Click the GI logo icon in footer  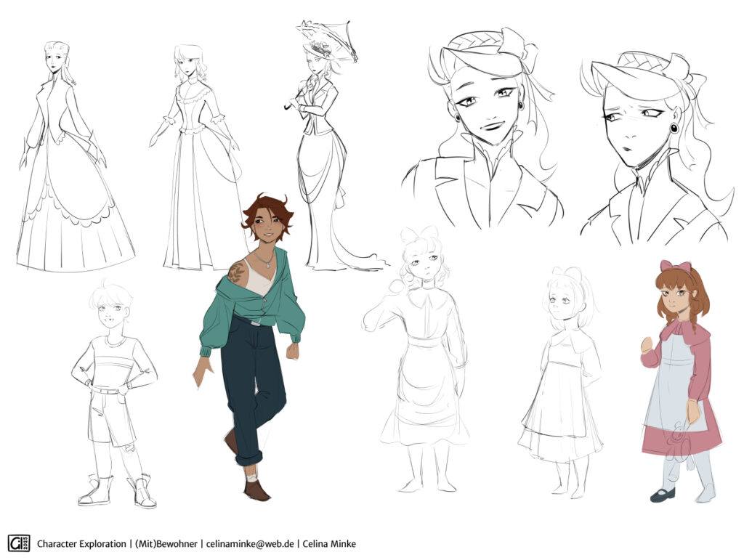tap(18, 543)
